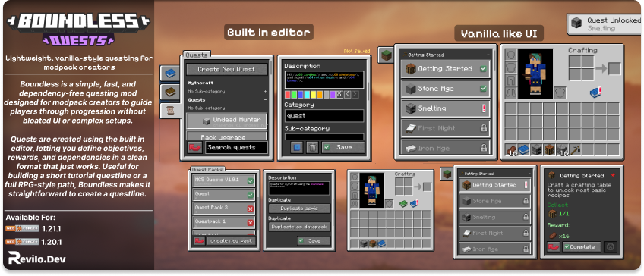Choose the yellow color swatch
The image size is (644, 276).
point(314,95)
